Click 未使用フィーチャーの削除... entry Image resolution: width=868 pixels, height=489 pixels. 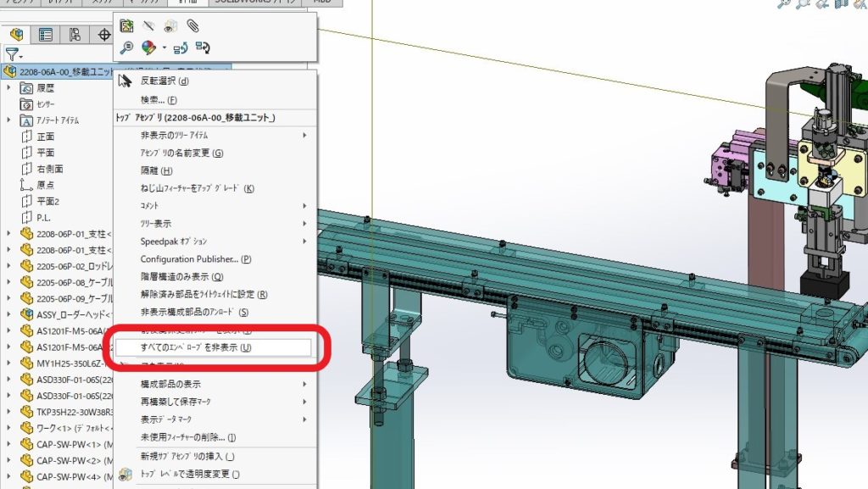click(187, 437)
